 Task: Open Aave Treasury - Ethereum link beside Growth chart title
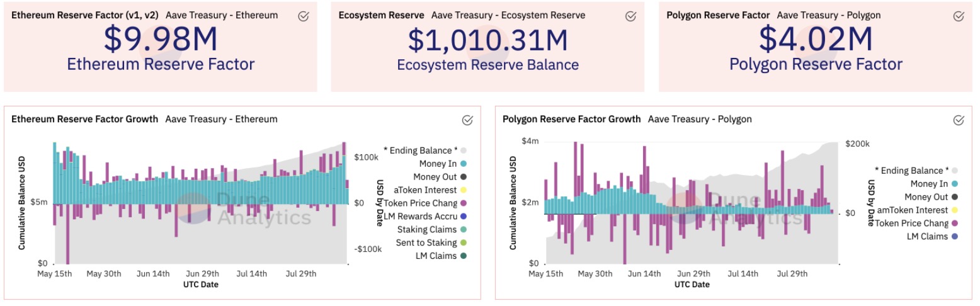[221, 118]
